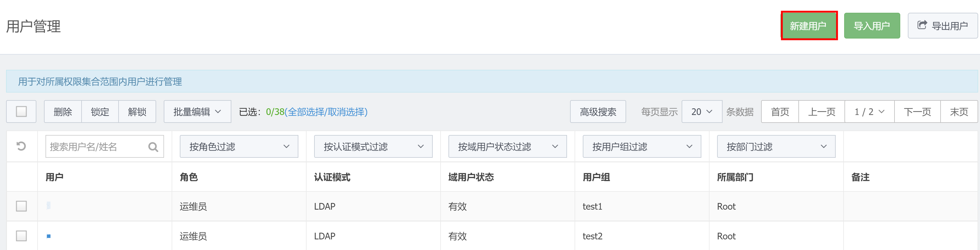980x250 pixels.
Task: Toggle the select-all checkbox in toolbar
Action: click(21, 111)
